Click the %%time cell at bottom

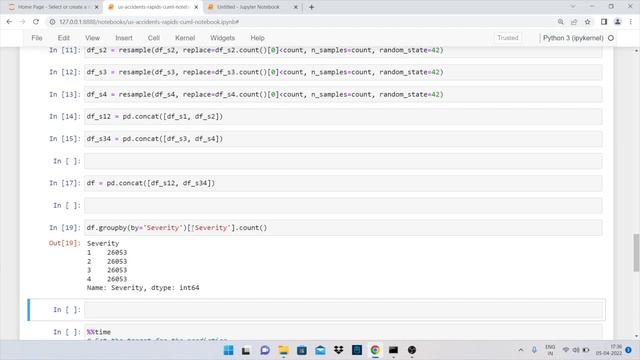(343, 332)
